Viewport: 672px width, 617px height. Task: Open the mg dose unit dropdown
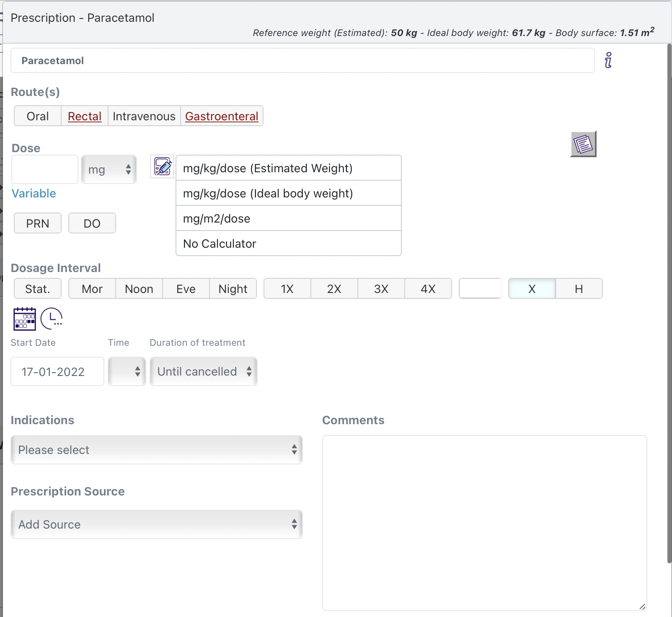[x=109, y=170]
